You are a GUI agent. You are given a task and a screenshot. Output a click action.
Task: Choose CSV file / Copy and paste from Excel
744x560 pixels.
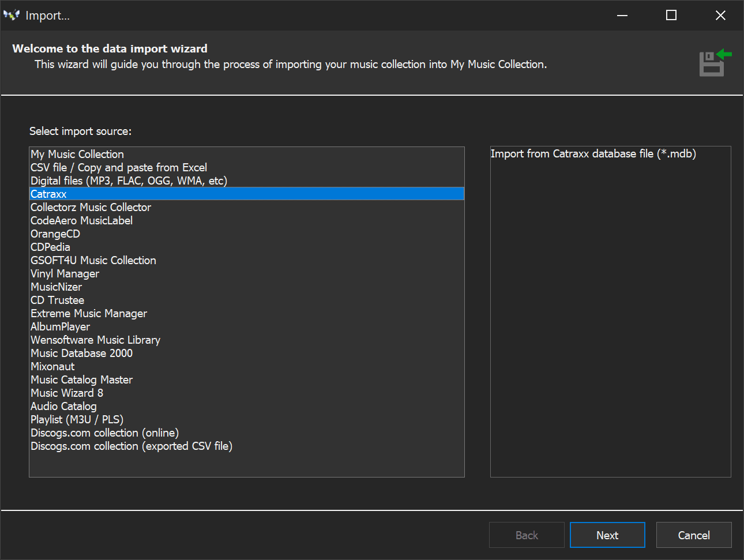[119, 167]
